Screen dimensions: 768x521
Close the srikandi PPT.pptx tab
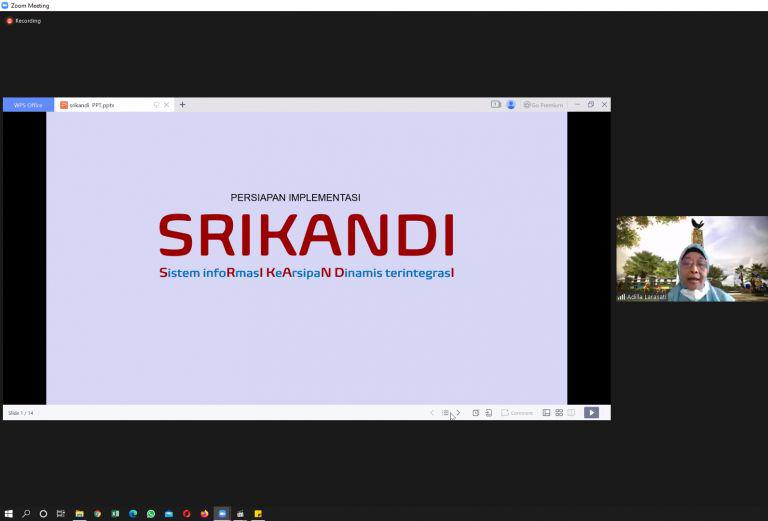point(167,105)
